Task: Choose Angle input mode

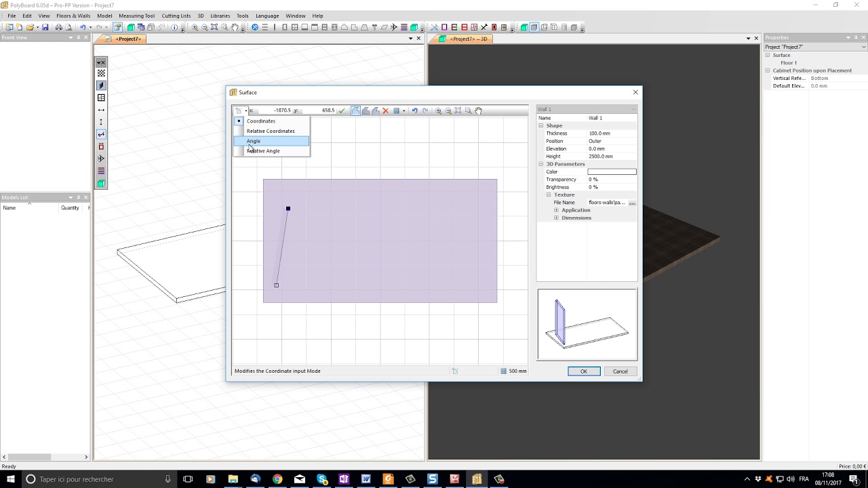Action: [271, 141]
